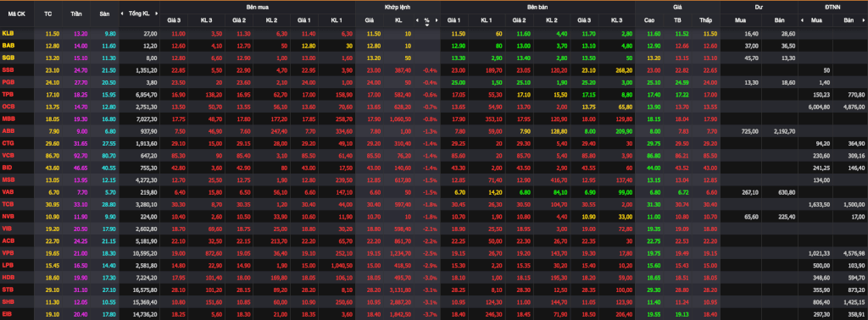
Task: Click TCB foreign buy value 1,633,50
Action: tap(821, 204)
